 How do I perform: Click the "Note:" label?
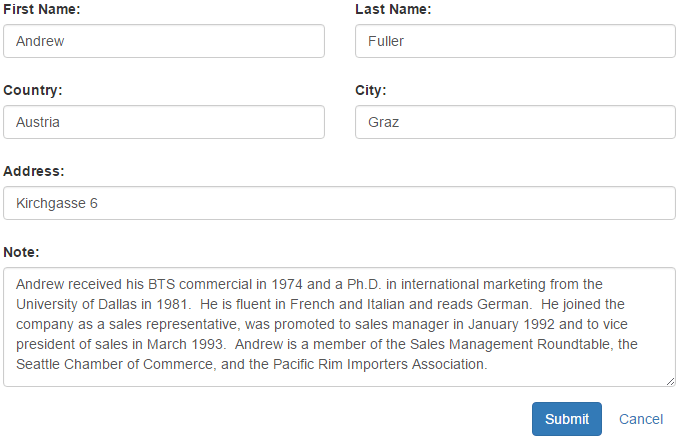pyautogui.click(x=22, y=252)
